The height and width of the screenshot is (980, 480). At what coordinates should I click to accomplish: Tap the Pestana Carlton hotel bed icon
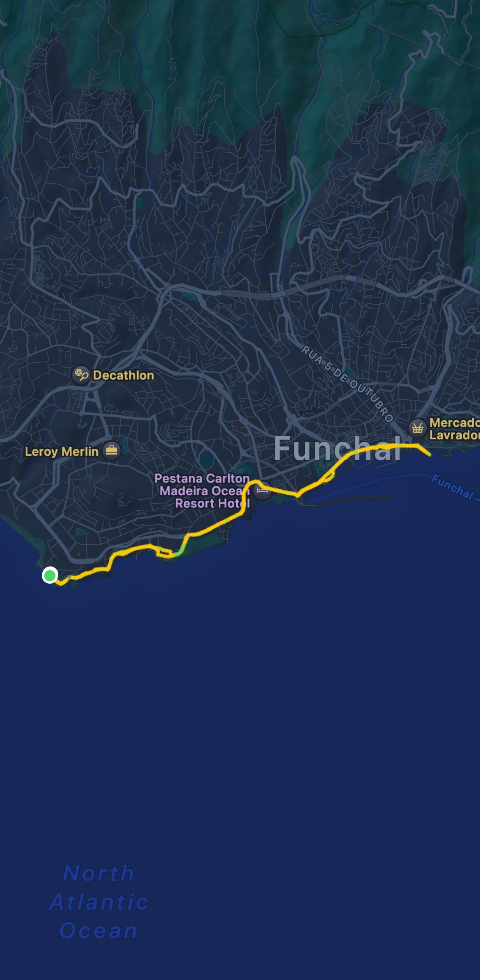click(x=263, y=491)
